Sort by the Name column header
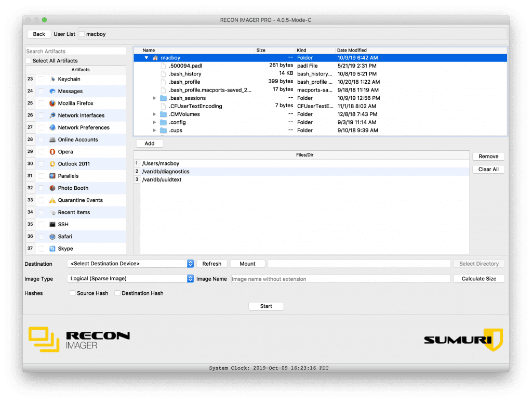 coord(194,50)
